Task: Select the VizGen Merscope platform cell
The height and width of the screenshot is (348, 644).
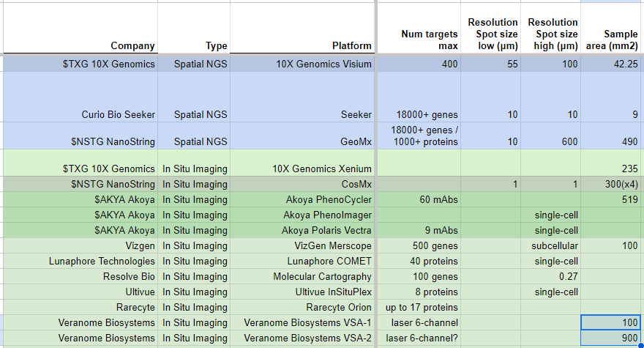Action: pyautogui.click(x=302, y=245)
